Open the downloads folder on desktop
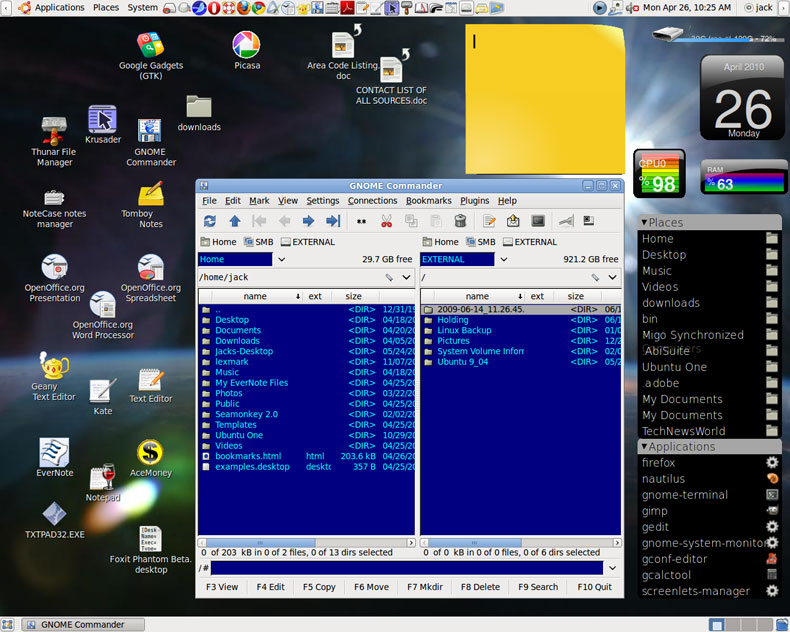The height and width of the screenshot is (632, 790). point(199,113)
